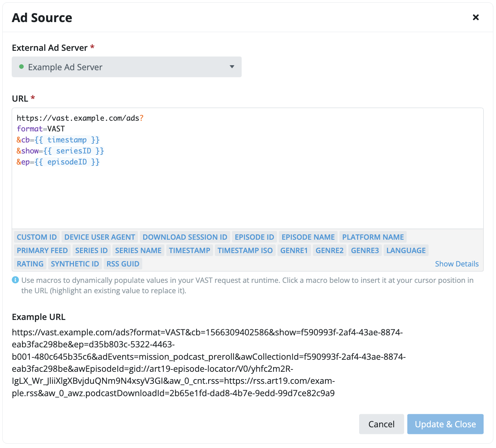
Task: Insert the LANGUAGE macro
Action: [406, 250]
